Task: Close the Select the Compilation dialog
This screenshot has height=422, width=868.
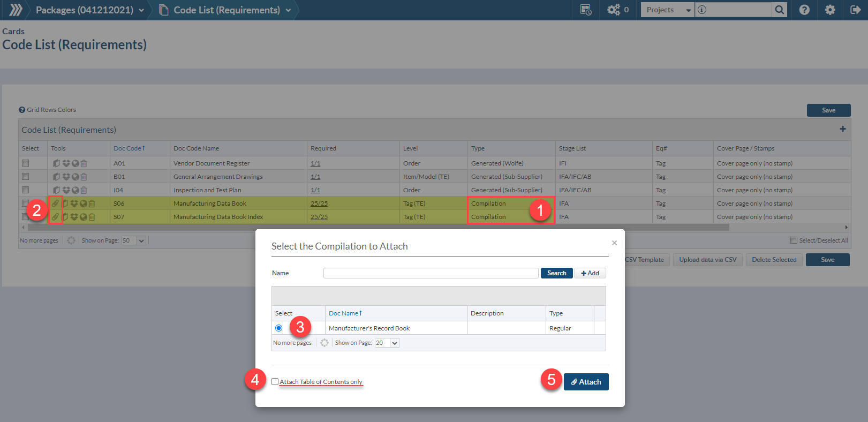Action: pyautogui.click(x=614, y=243)
